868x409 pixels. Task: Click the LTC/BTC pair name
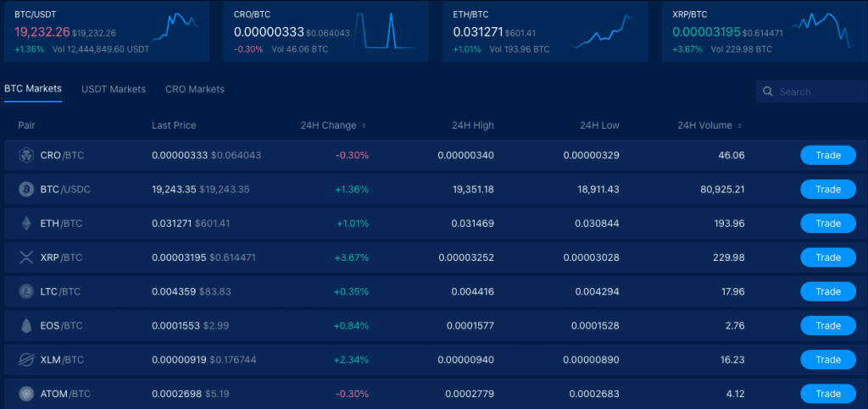(60, 292)
